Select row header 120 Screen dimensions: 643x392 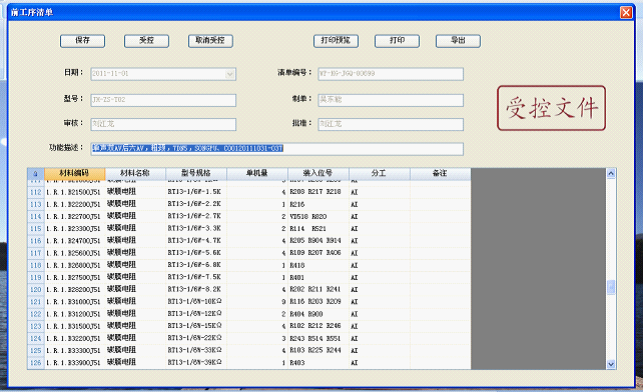click(x=36, y=289)
